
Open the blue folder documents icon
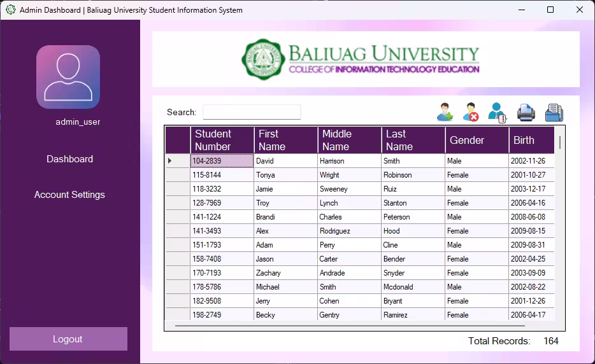(554, 113)
